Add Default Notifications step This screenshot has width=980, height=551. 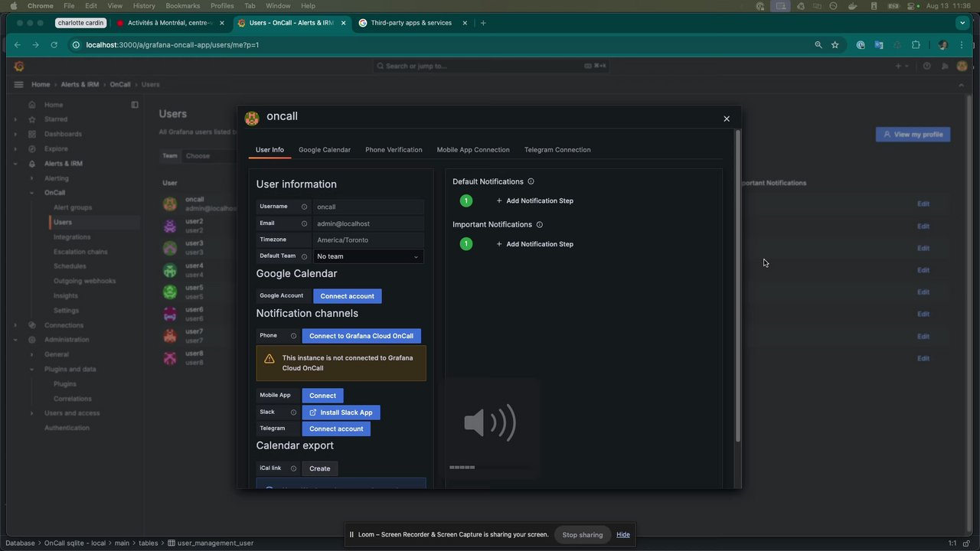point(534,201)
